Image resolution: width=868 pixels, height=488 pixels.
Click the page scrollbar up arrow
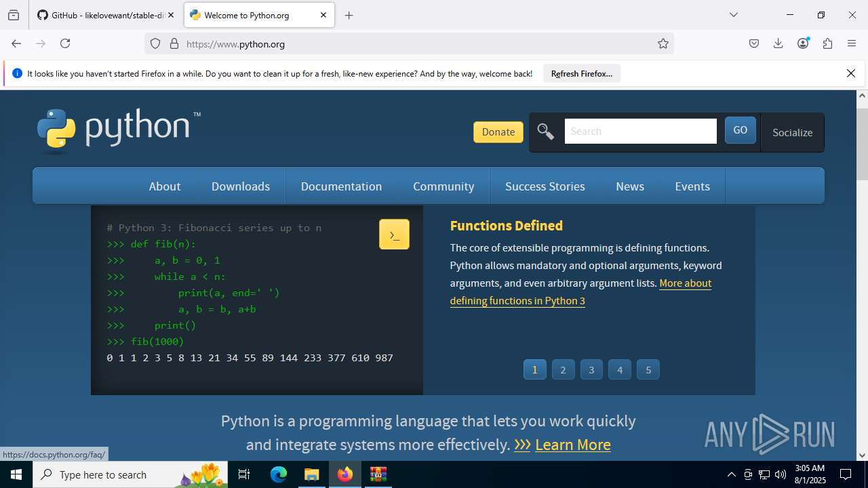(863, 96)
